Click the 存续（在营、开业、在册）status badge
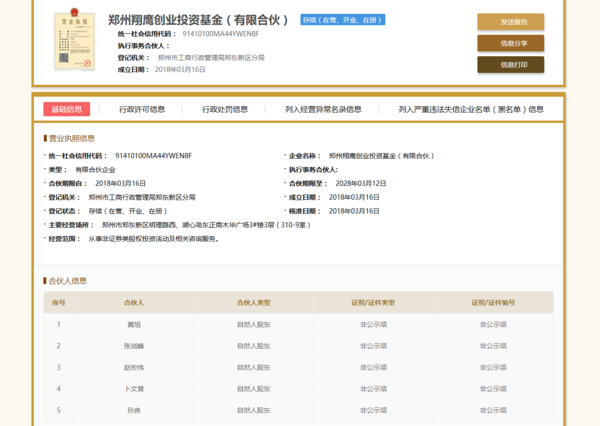The image size is (600, 426). point(343,20)
